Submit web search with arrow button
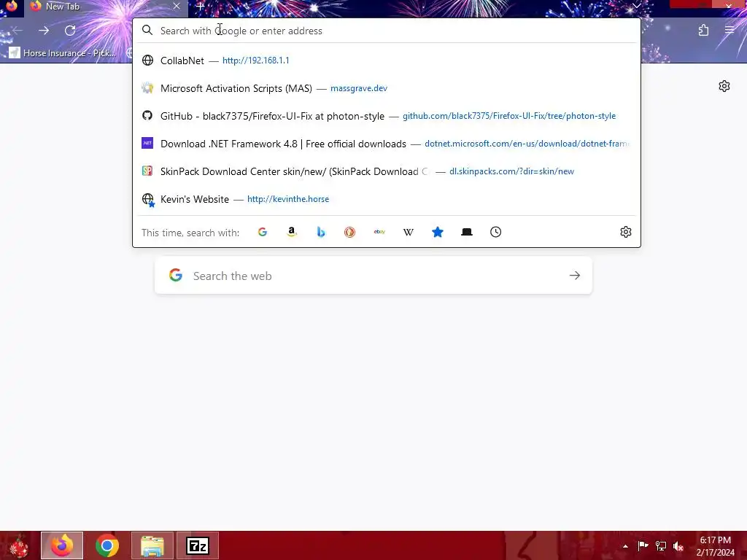 click(575, 276)
